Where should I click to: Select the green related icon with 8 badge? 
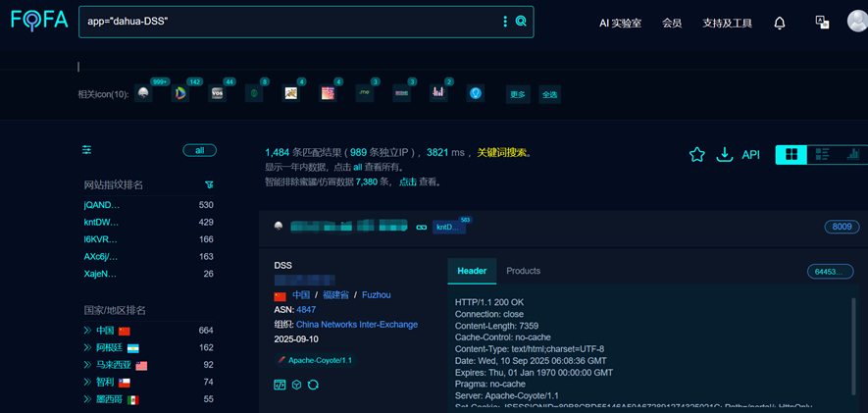click(x=254, y=93)
